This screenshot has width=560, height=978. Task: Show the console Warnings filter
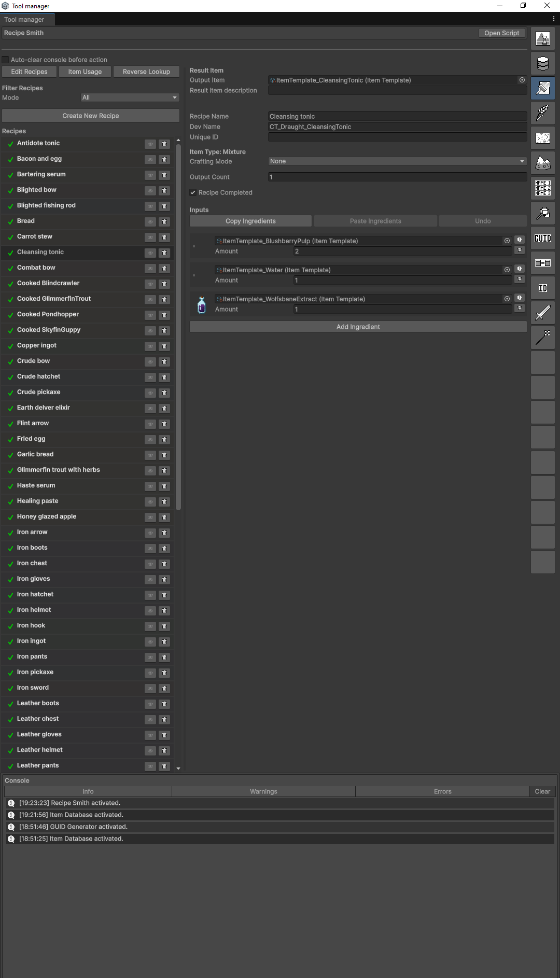pyautogui.click(x=263, y=791)
